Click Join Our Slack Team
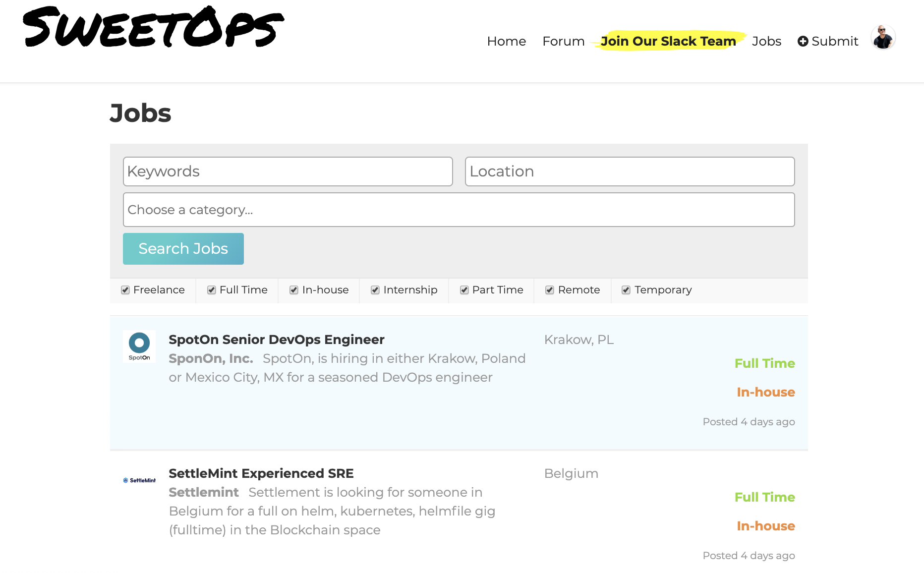This screenshot has height=573, width=924. pos(668,41)
